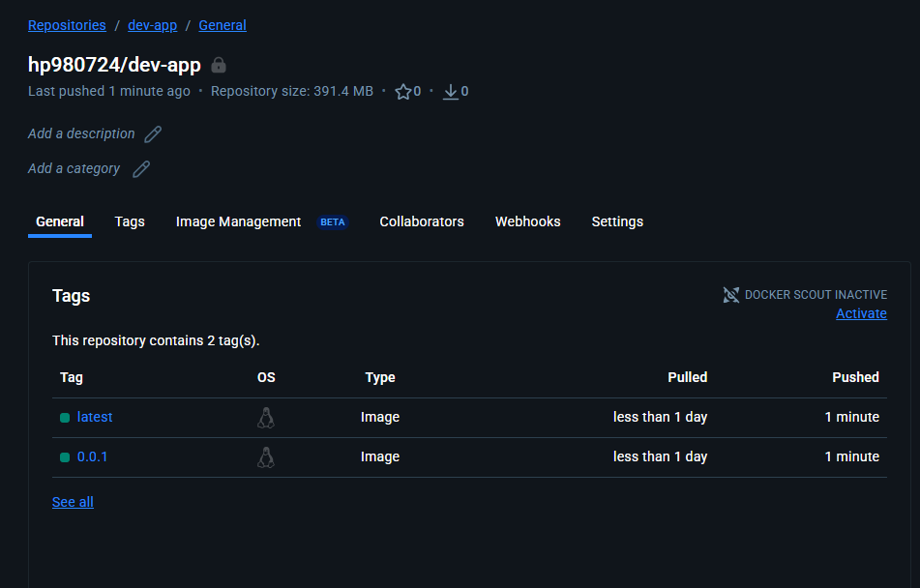
Task: Open the latest tag link
Action: (95, 417)
